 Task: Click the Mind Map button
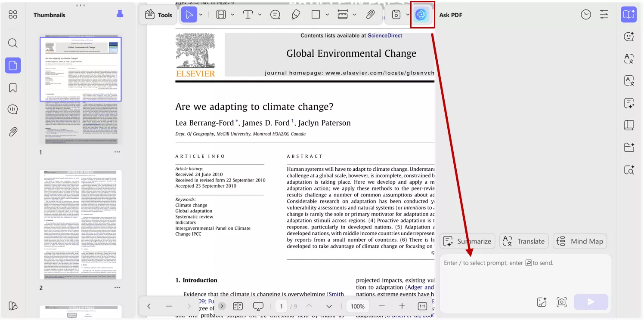(x=580, y=241)
